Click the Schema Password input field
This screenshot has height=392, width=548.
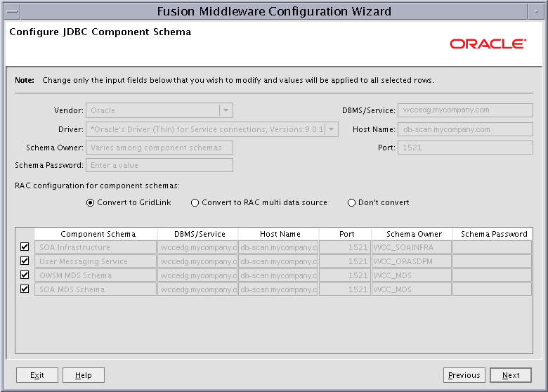(x=159, y=165)
